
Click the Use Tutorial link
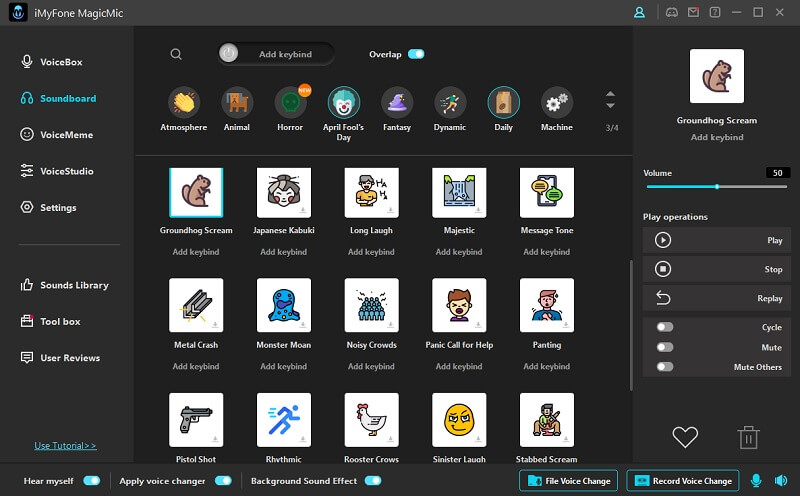pyautogui.click(x=65, y=445)
